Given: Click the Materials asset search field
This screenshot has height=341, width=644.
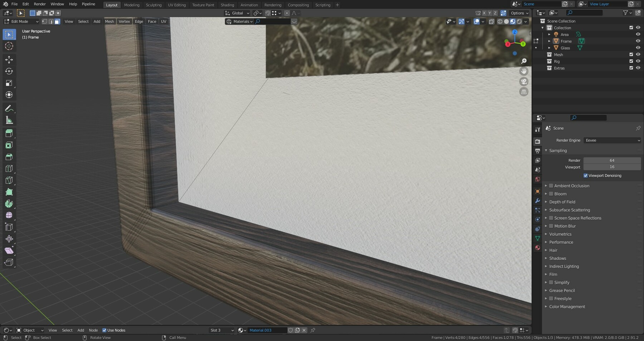Looking at the screenshot, I should click(272, 21).
